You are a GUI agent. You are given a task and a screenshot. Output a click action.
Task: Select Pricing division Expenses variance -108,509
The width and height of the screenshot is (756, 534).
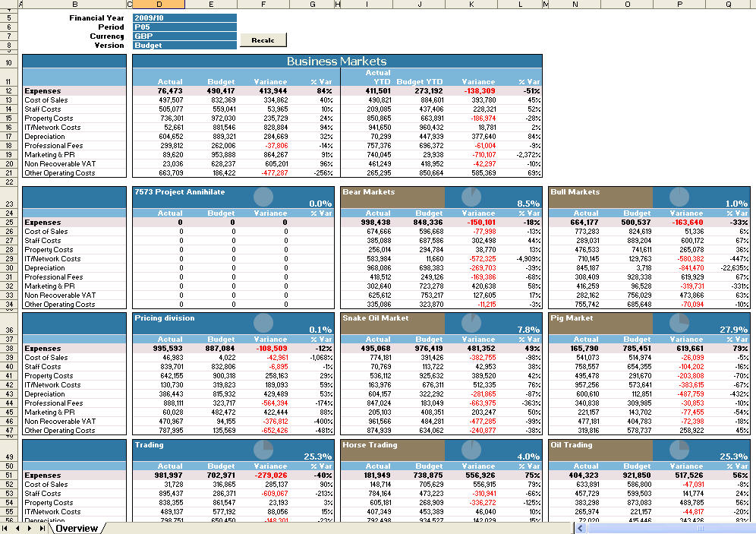pos(272,349)
